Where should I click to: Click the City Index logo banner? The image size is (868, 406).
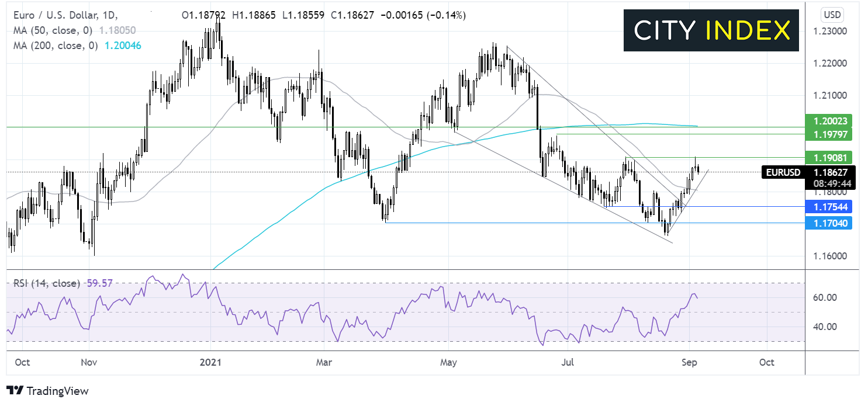point(711,30)
